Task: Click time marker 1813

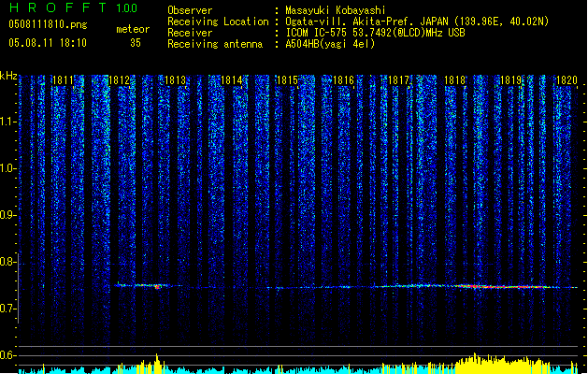Action: point(175,80)
